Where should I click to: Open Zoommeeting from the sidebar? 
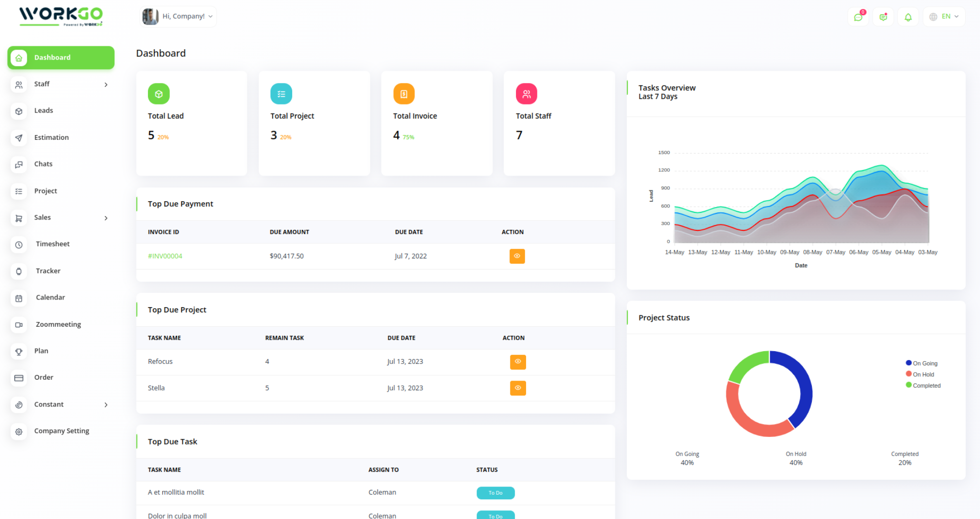(58, 324)
